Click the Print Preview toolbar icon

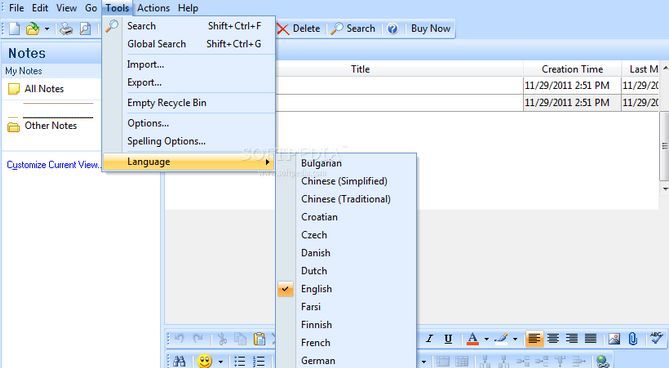(x=85, y=29)
